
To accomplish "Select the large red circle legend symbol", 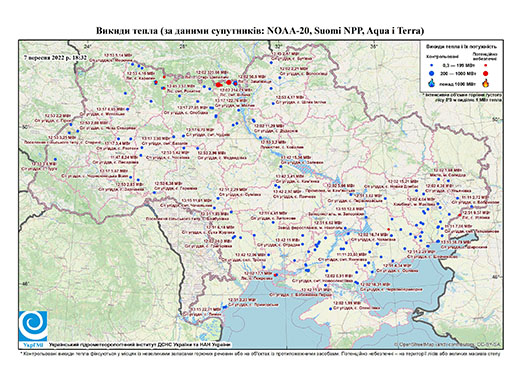I will 486,73.
